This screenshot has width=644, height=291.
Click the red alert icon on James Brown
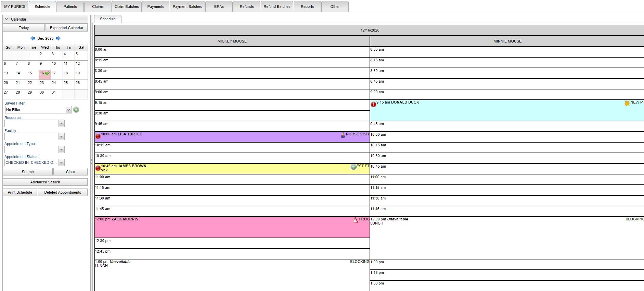point(98,168)
